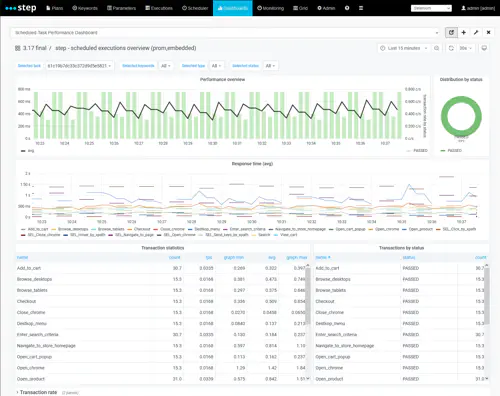
Task: Toggle Add_to_cart series in Response time legend
Action: point(35,229)
